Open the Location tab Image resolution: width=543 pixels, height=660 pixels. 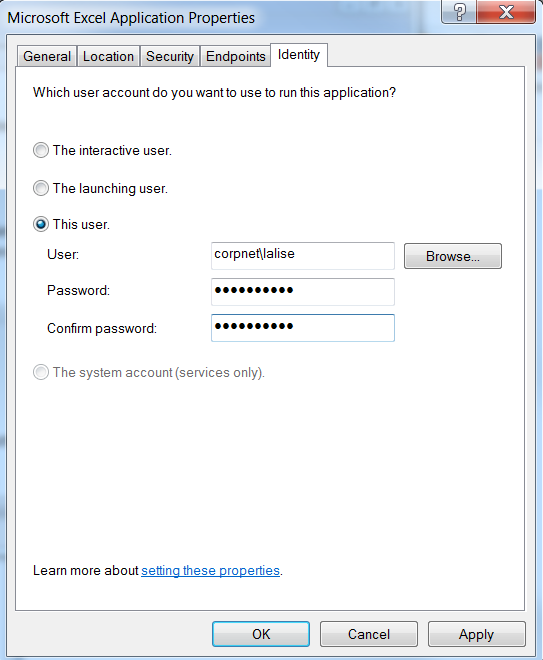tap(108, 56)
